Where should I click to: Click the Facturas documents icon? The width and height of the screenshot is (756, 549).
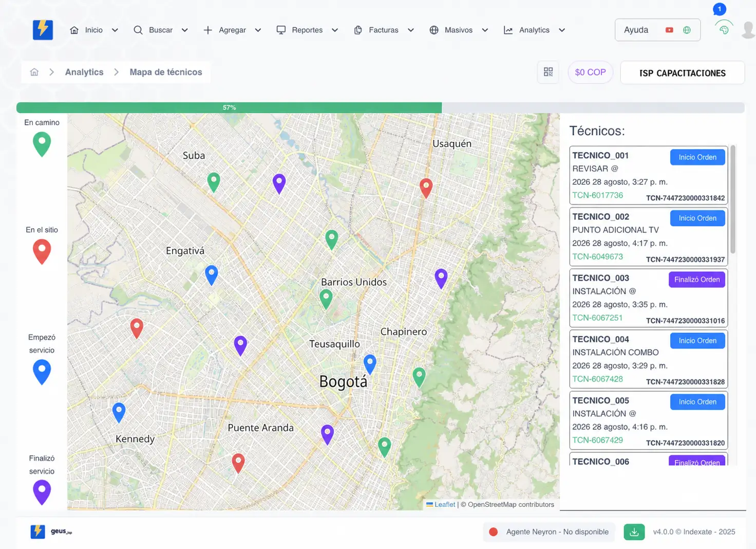pos(358,30)
